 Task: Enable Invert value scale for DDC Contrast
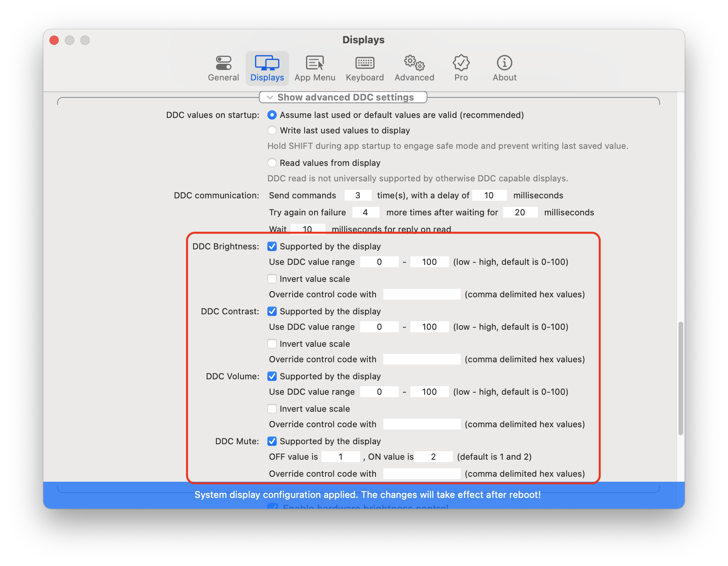(x=272, y=344)
